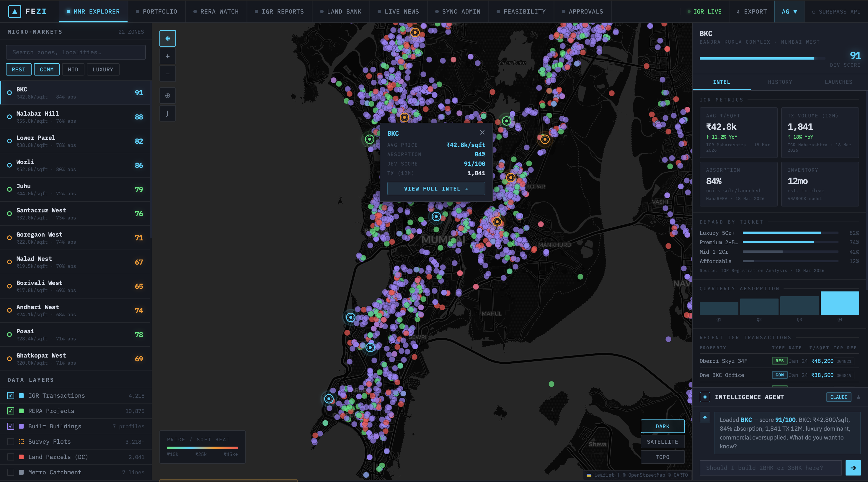Open the CLAUDE model selector

pos(839,397)
